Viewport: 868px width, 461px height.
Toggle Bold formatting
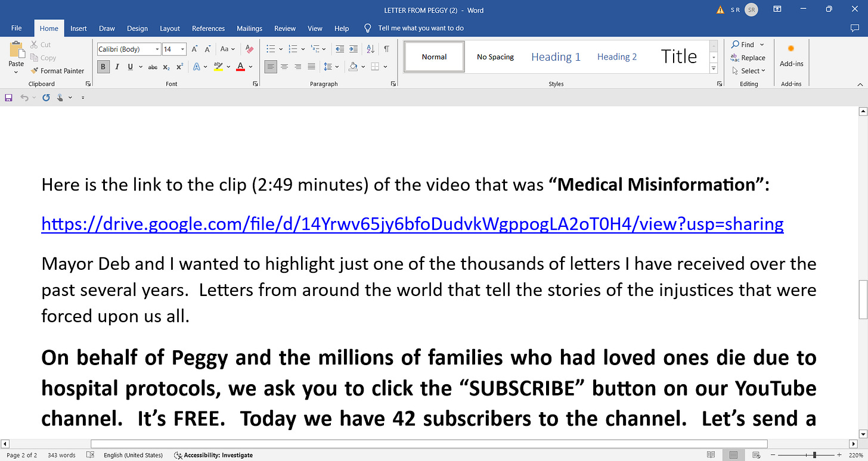(x=103, y=67)
